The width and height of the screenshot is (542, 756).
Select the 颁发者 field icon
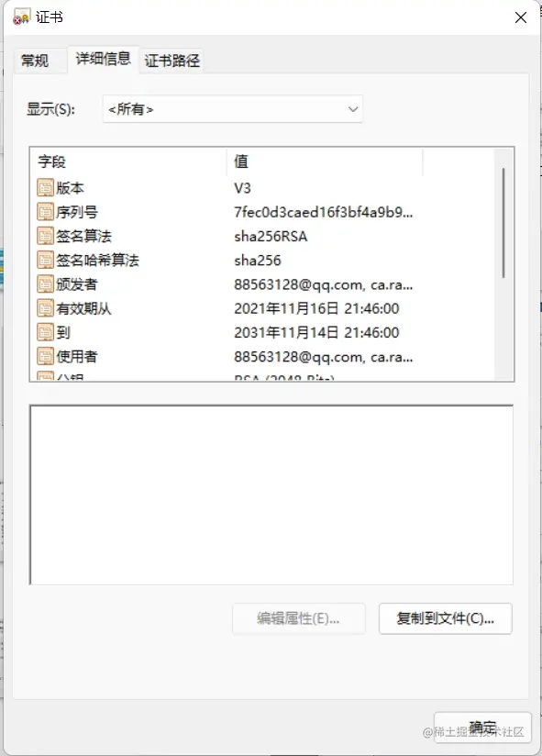[x=45, y=284]
